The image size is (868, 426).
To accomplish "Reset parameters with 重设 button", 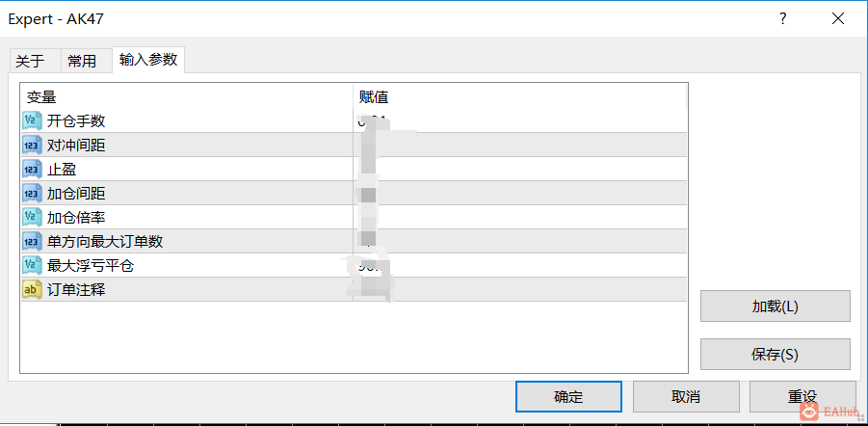I will click(802, 397).
